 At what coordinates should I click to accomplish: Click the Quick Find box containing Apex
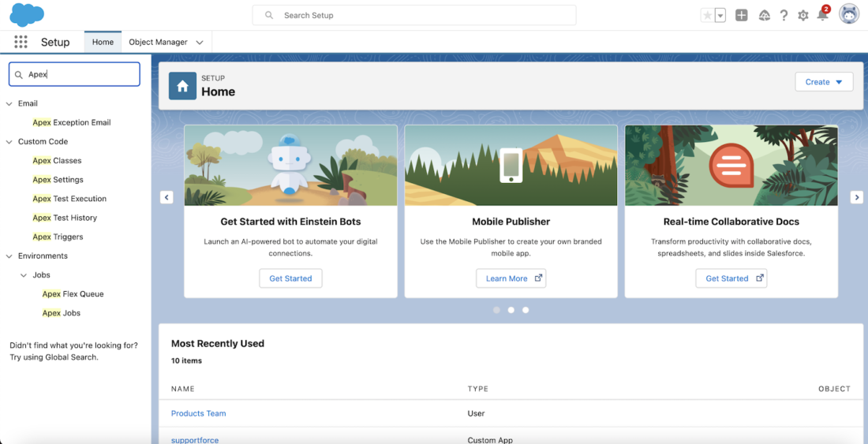click(x=74, y=74)
